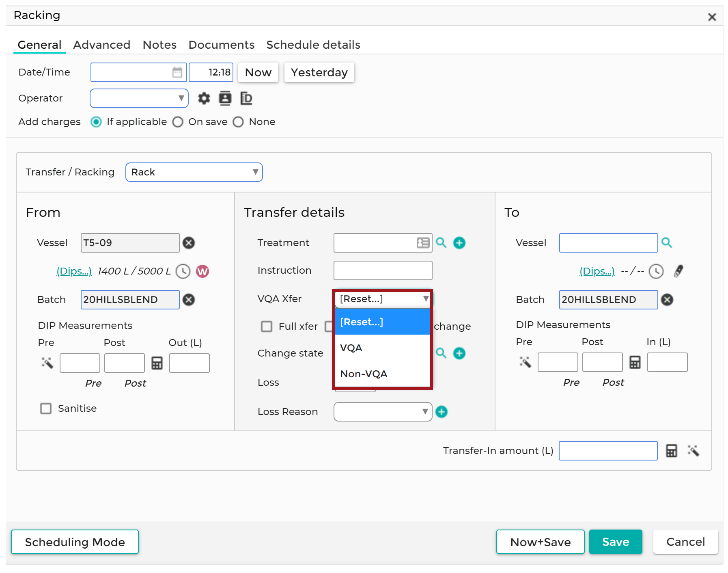Click the operator ID document icon
The width and height of the screenshot is (728, 573).
pyautogui.click(x=246, y=98)
